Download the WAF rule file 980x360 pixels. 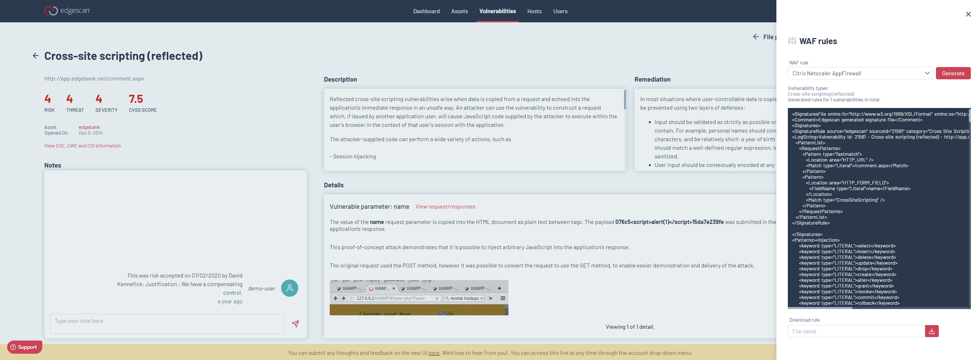[x=932, y=331]
